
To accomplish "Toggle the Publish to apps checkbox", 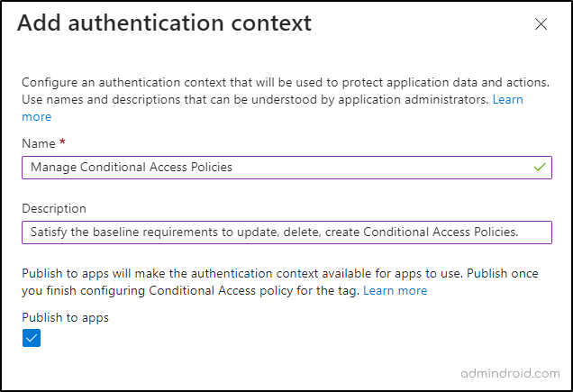I will [32, 338].
